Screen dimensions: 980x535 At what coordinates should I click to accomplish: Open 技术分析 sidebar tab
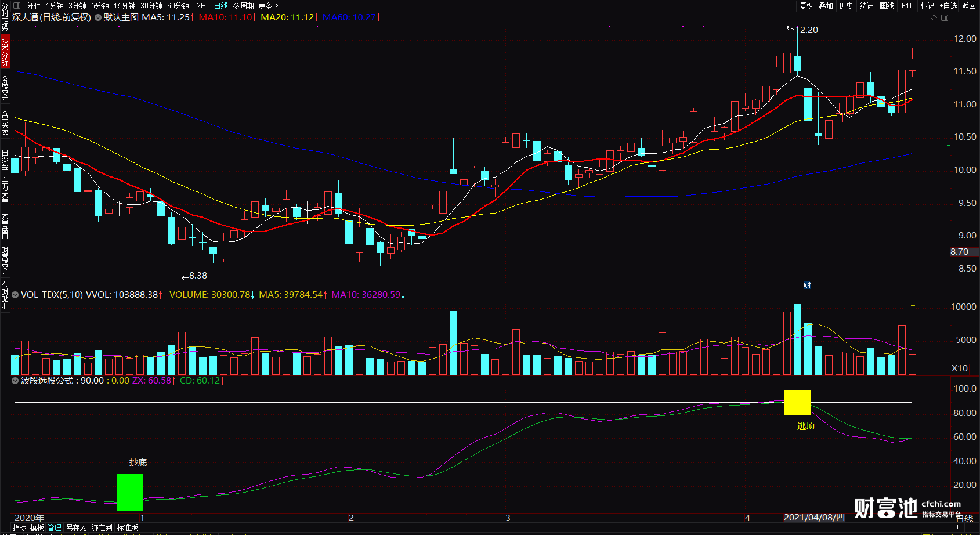coord(5,51)
